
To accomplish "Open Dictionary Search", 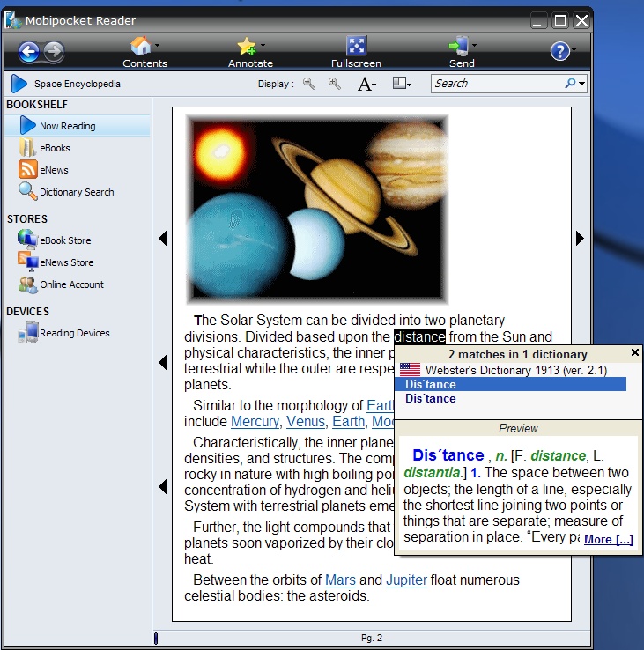I will (x=77, y=192).
